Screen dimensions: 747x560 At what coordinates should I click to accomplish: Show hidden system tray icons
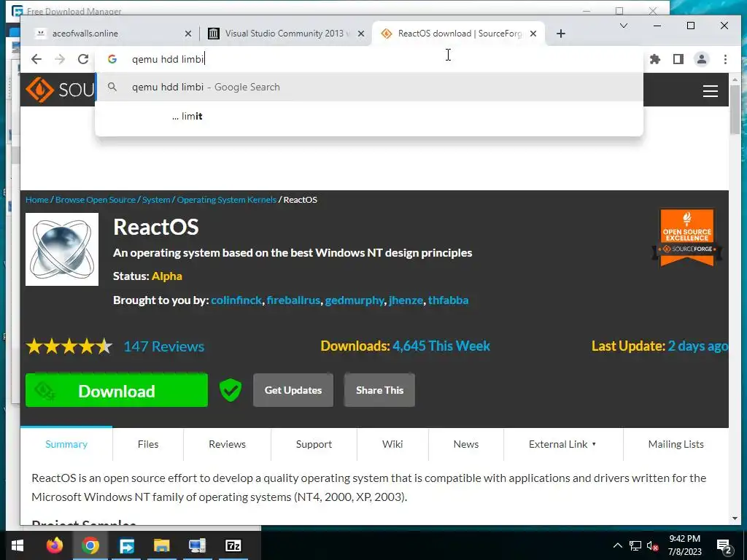pyautogui.click(x=617, y=545)
